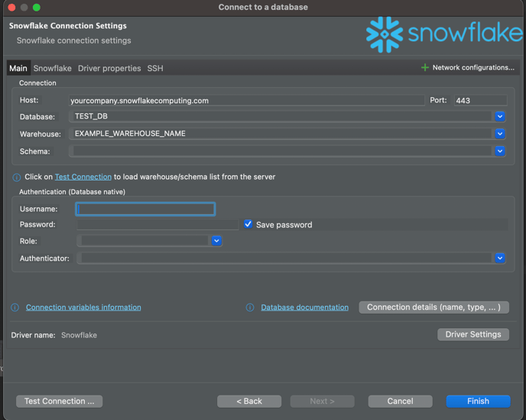This screenshot has width=526, height=420.
Task: Click the Finish button
Action: point(478,401)
